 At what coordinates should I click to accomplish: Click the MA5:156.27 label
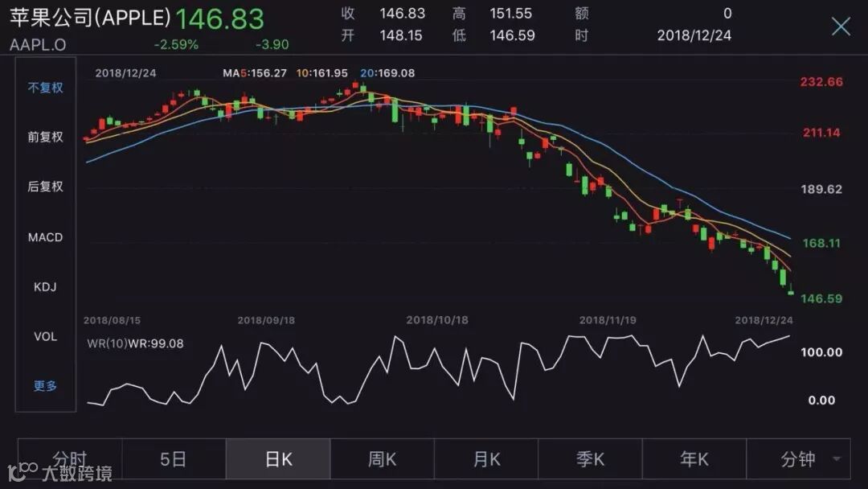point(255,73)
